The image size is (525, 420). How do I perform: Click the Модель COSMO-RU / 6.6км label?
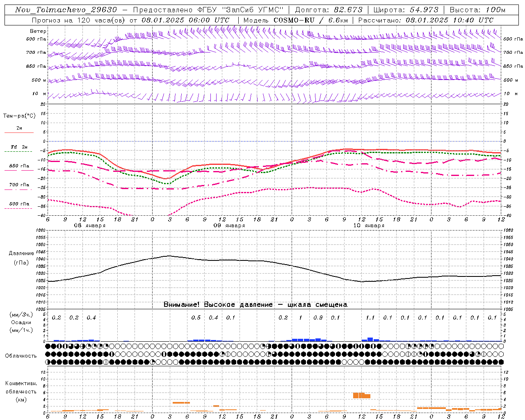click(x=296, y=20)
